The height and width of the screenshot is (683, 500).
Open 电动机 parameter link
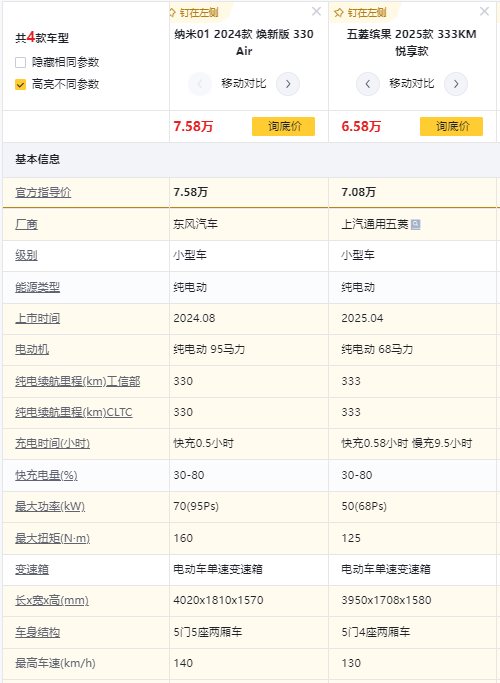click(32, 349)
